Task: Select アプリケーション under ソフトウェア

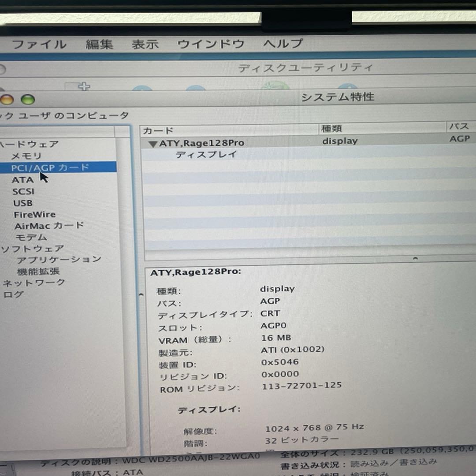Action: [59, 260]
